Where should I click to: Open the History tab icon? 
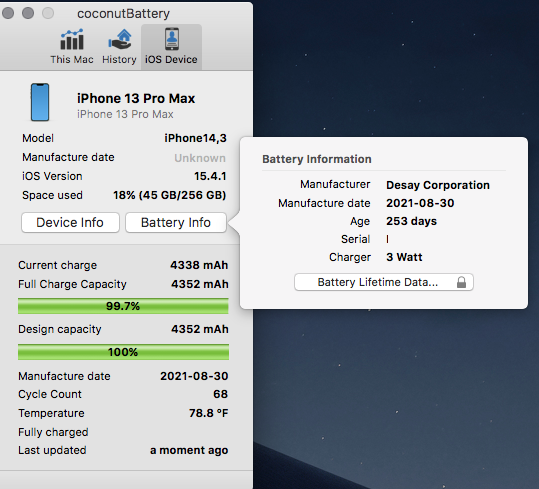coord(120,40)
